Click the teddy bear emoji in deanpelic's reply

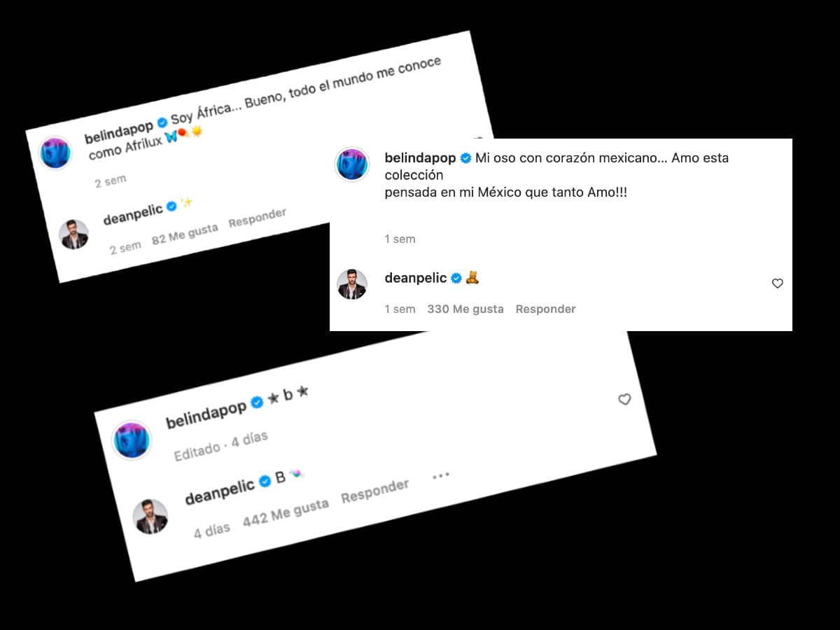(472, 278)
